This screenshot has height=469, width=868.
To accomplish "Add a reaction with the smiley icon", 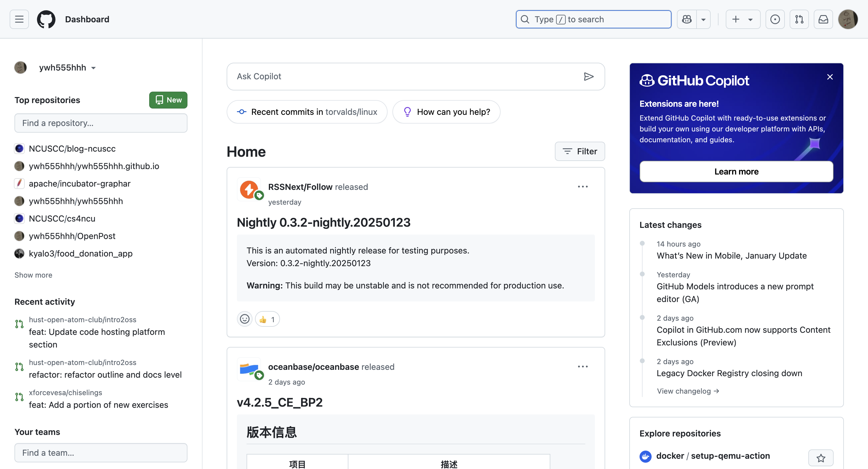I will click(245, 319).
